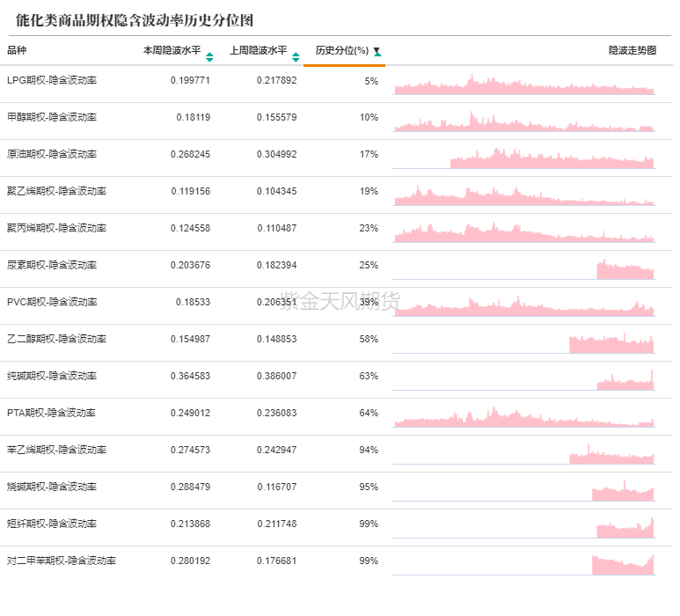This screenshot has width=680, height=616.
Task: Select row 烧碱期权-隐含波动率
Action: (337, 491)
